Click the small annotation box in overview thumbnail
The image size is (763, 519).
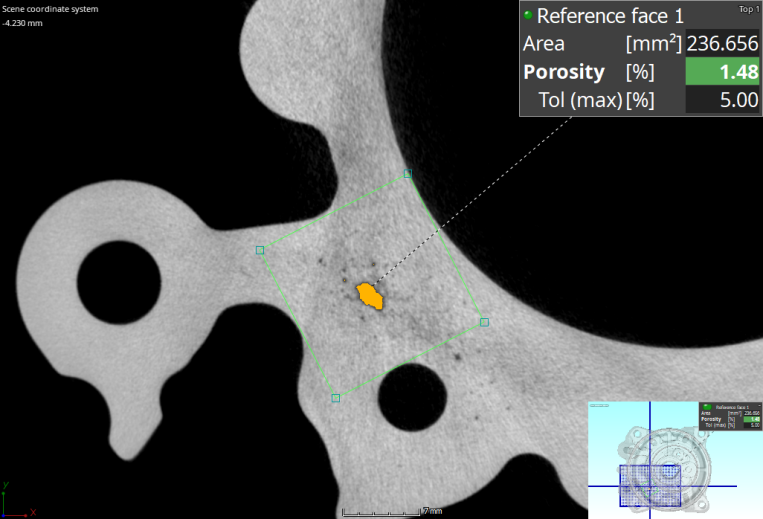click(x=729, y=416)
